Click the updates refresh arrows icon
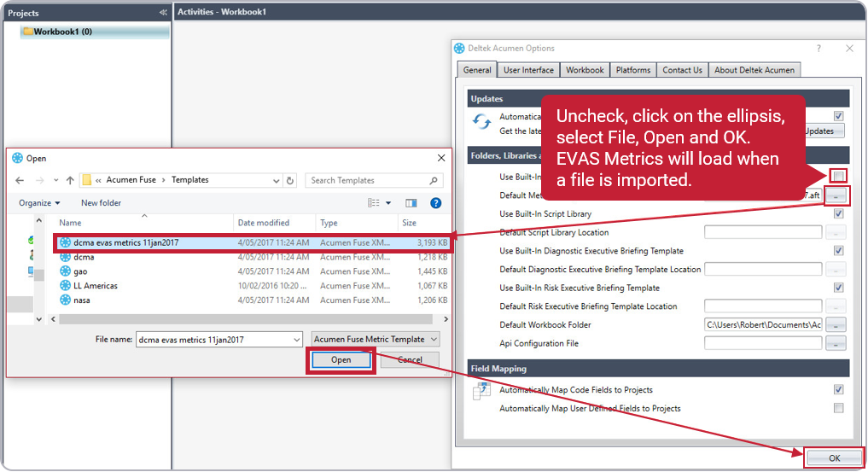Image resolution: width=868 pixels, height=472 pixels. coord(481,121)
